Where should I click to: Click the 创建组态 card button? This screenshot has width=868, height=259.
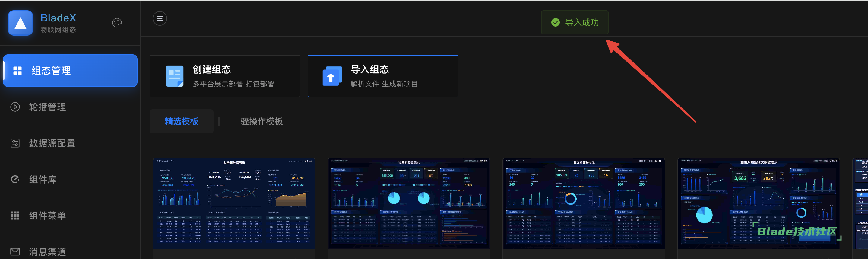coord(225,76)
